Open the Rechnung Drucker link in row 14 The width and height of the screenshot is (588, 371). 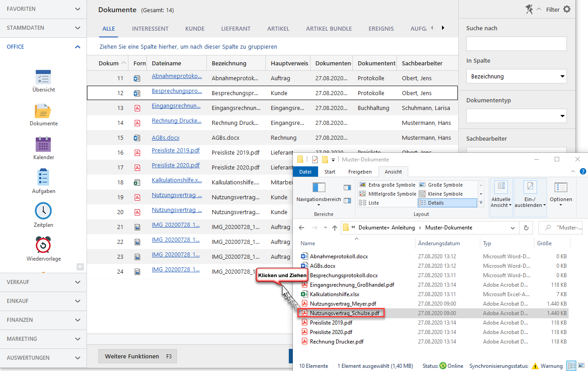point(177,121)
